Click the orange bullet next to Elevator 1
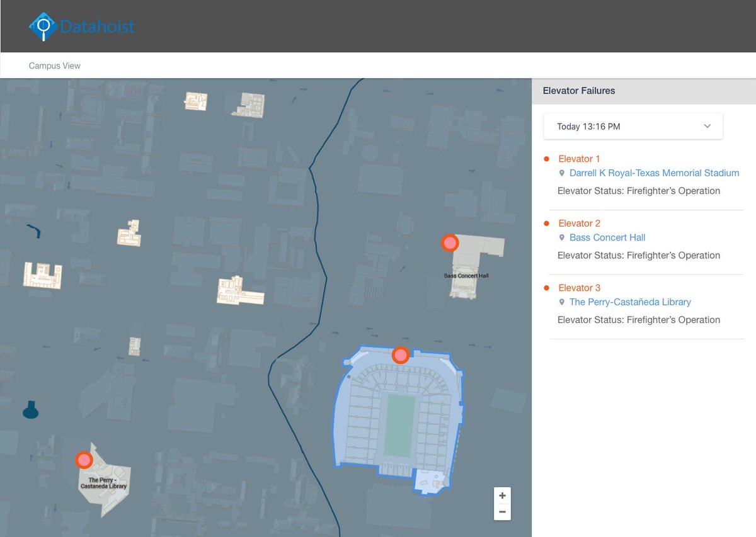 [x=546, y=159]
